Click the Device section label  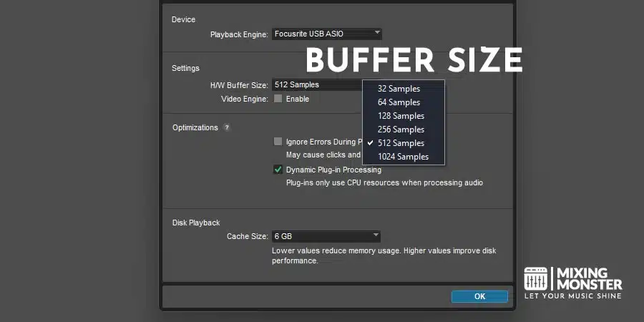183,19
